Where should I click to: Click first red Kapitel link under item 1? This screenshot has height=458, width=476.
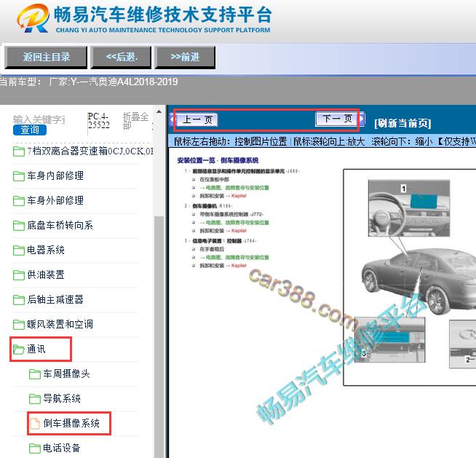point(239,196)
